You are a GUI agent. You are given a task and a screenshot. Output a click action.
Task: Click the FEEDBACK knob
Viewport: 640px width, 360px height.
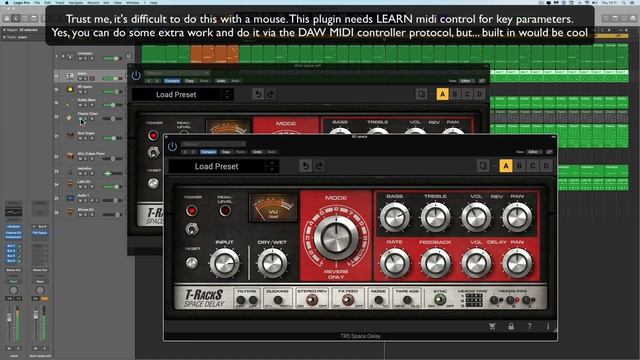[x=435, y=263]
